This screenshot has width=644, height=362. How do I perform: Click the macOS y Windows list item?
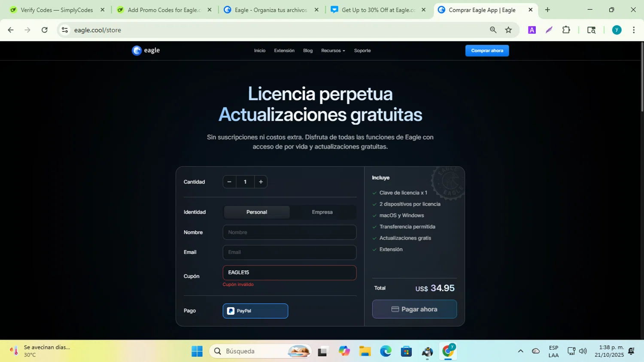[402, 216]
